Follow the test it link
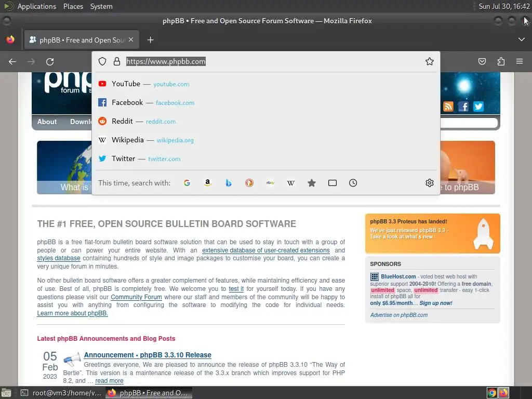Viewport: 532px width, 399px height. click(236, 289)
